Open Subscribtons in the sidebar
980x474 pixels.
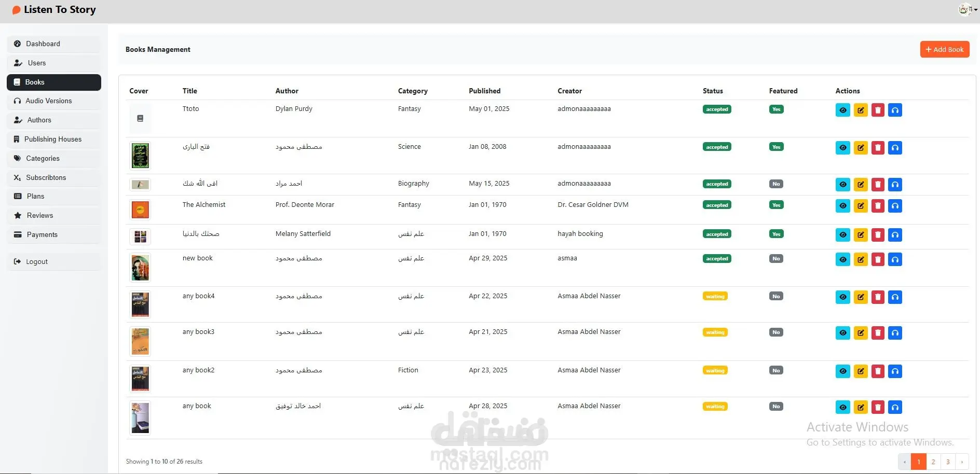click(54, 178)
